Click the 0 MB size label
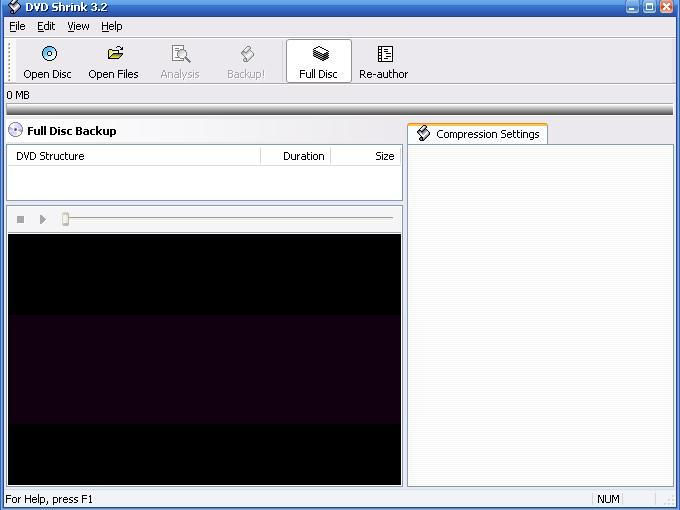 click(18, 95)
